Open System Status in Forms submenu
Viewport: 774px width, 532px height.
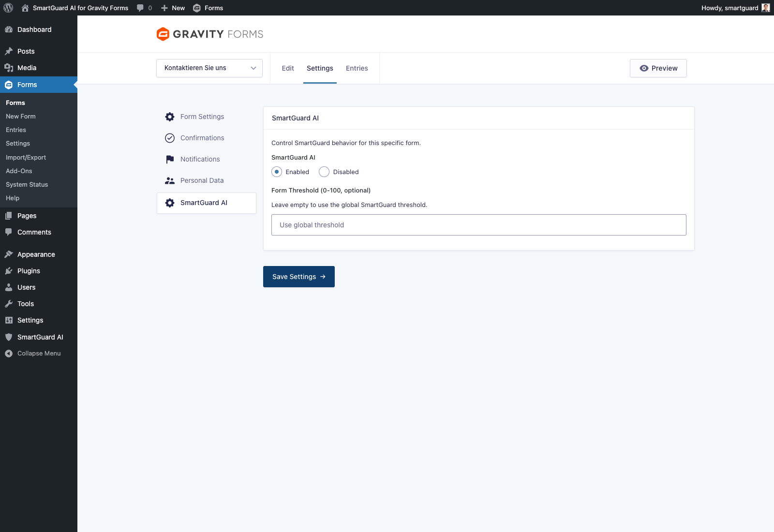click(27, 184)
